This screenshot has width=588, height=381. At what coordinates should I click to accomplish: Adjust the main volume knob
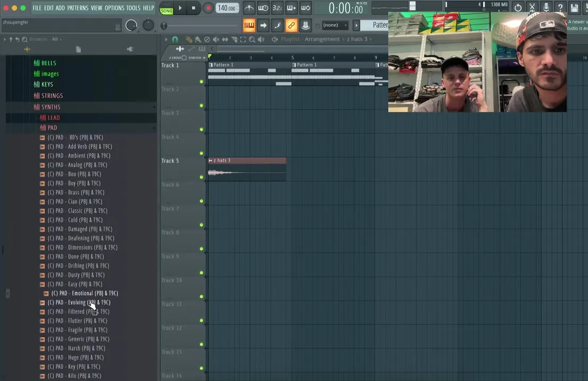[131, 25]
